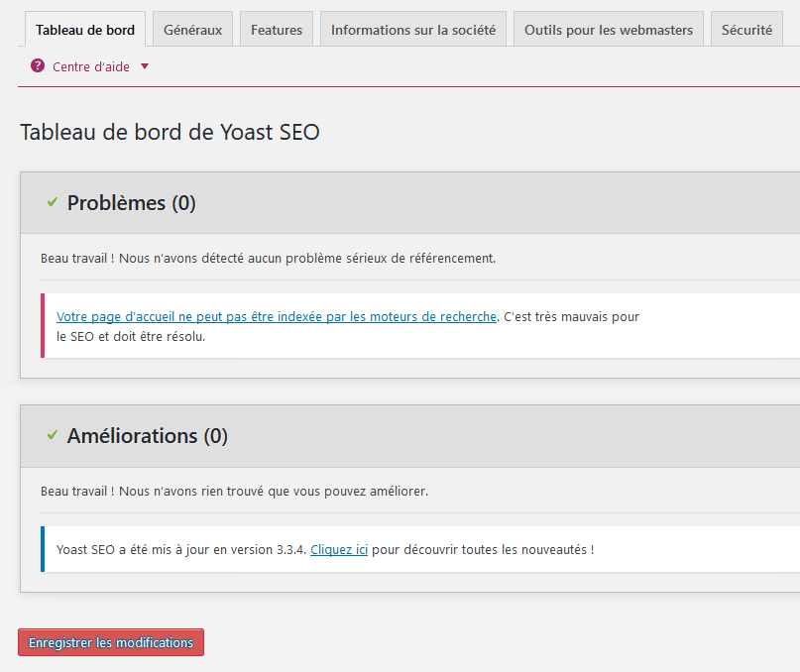Select the Informations sur la société tab
Image resolution: width=800 pixels, height=672 pixels.
pos(413,30)
